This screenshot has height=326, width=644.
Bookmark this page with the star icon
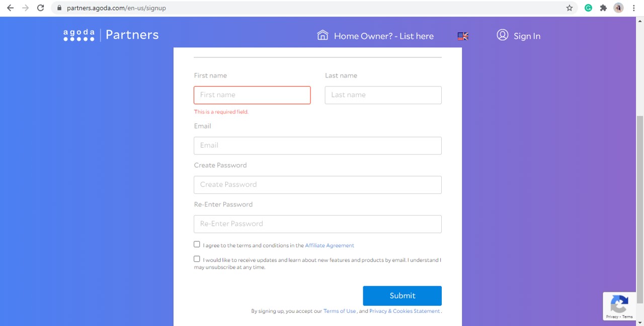point(570,8)
